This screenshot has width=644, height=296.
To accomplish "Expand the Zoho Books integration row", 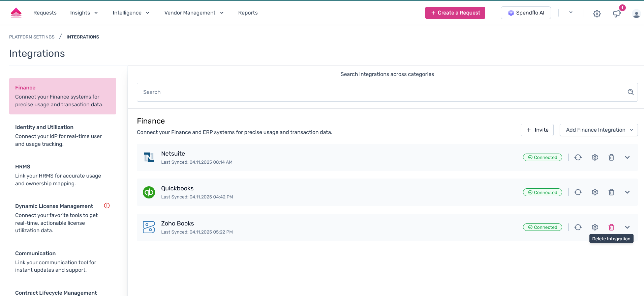I will click(x=627, y=227).
